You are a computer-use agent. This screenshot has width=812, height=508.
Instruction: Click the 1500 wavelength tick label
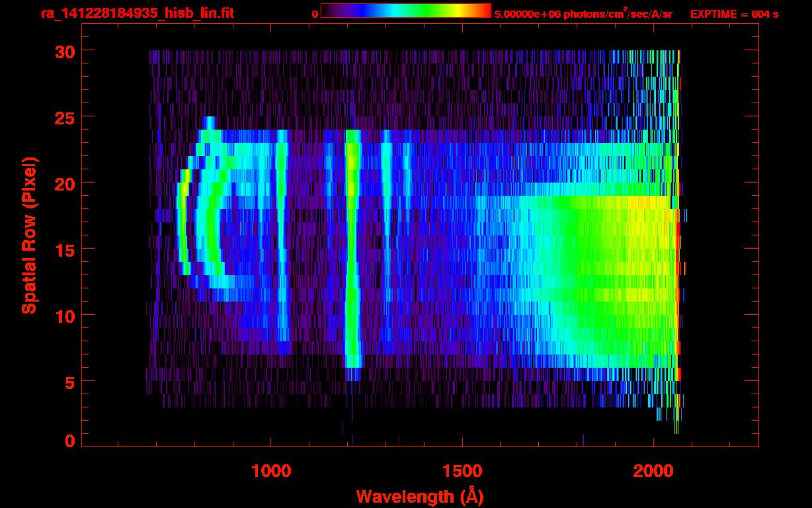pos(462,470)
